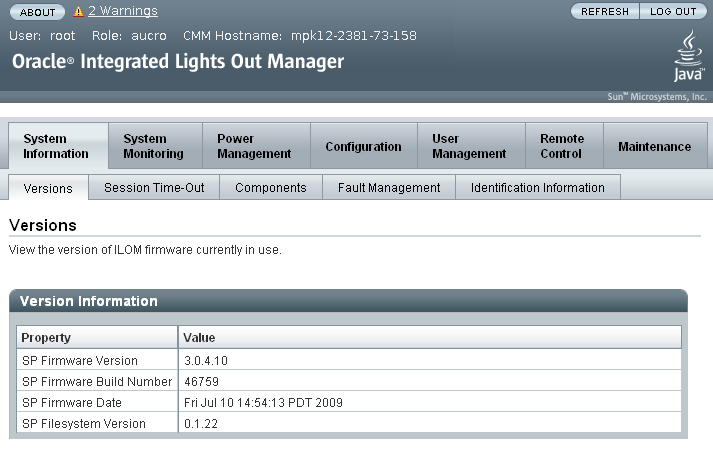Click the Java logo icon
The width and height of the screenshot is (713, 450).
689,56
